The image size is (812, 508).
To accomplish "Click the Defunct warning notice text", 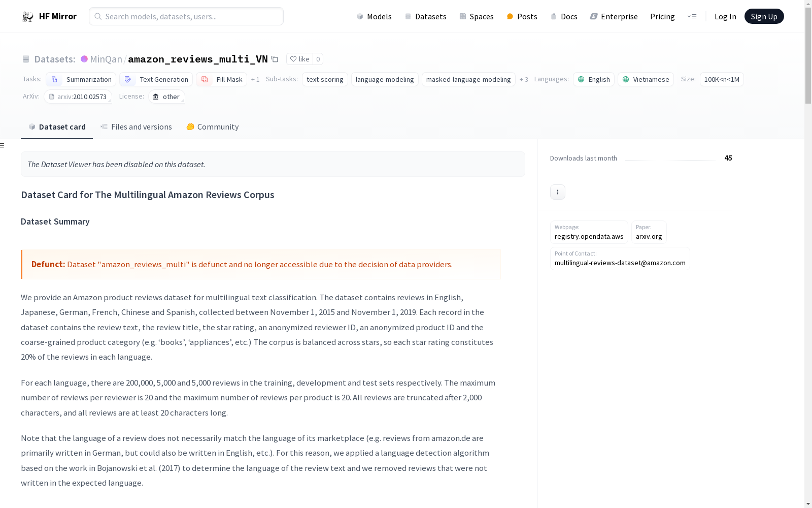I will coord(242,264).
